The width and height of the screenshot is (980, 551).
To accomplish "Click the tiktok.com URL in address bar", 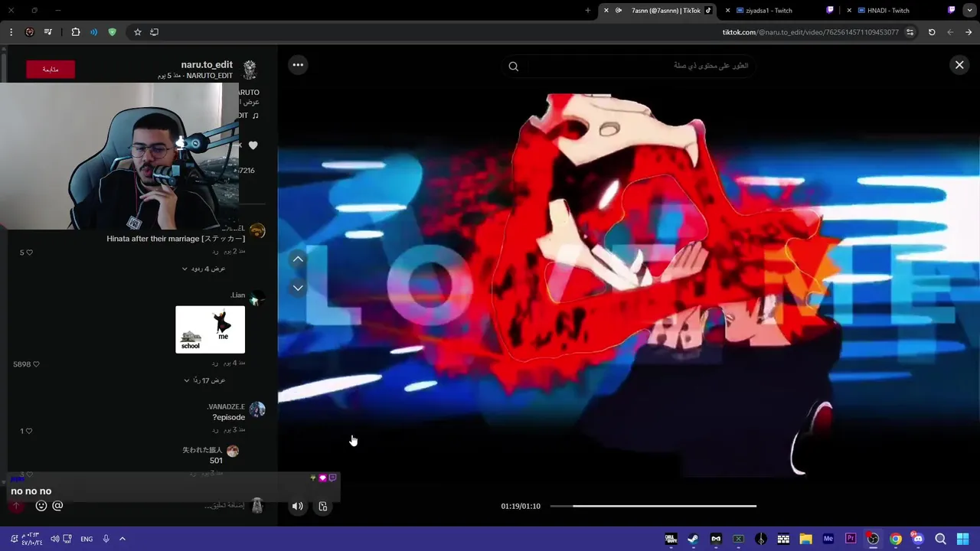I will tap(811, 32).
